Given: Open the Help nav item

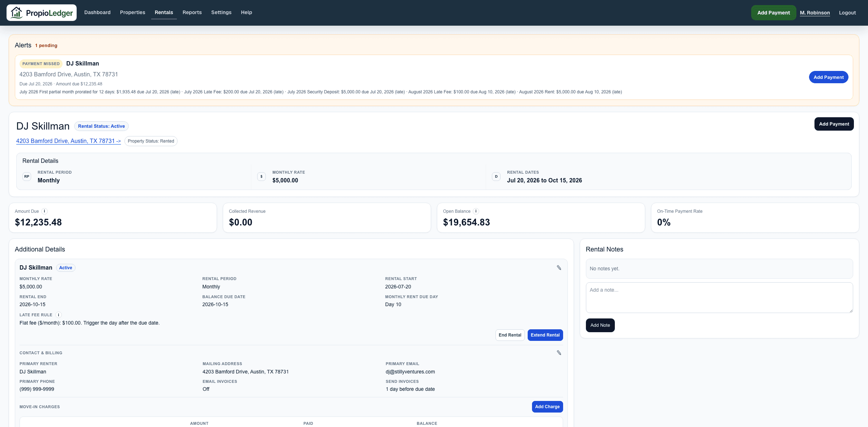Looking at the screenshot, I should 247,12.
